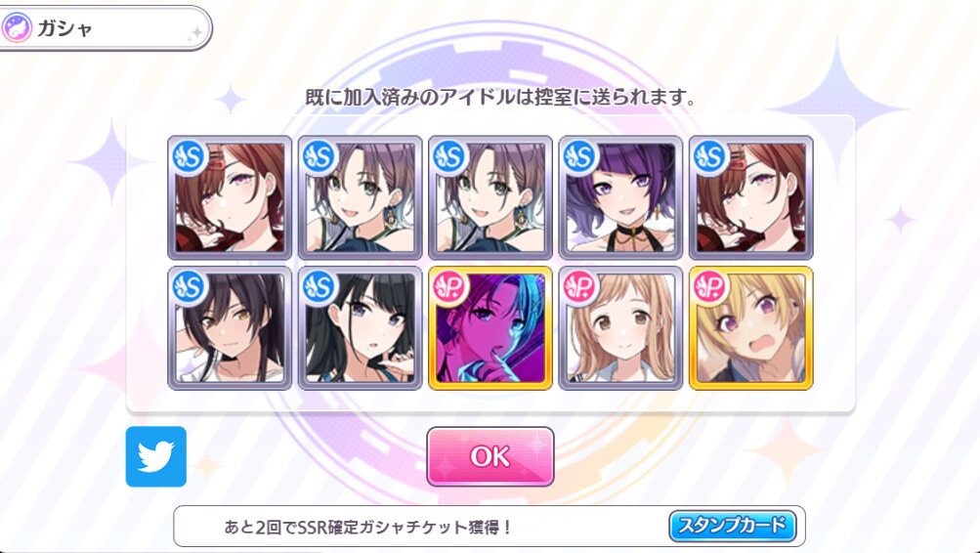Click the P badge on light-brown haired idol

tap(580, 287)
